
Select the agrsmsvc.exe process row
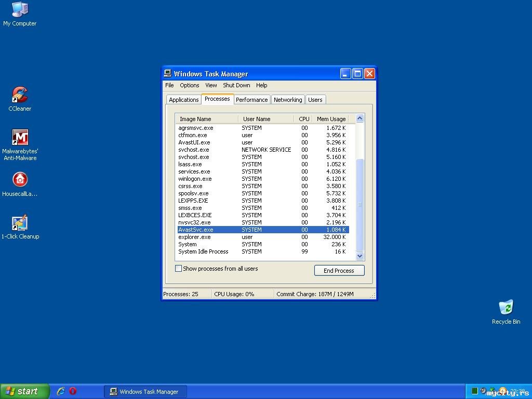(x=263, y=128)
